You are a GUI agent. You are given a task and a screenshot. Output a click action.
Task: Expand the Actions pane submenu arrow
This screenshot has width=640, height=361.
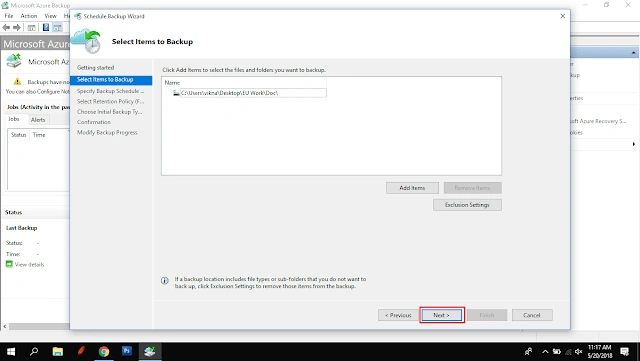tap(633, 144)
